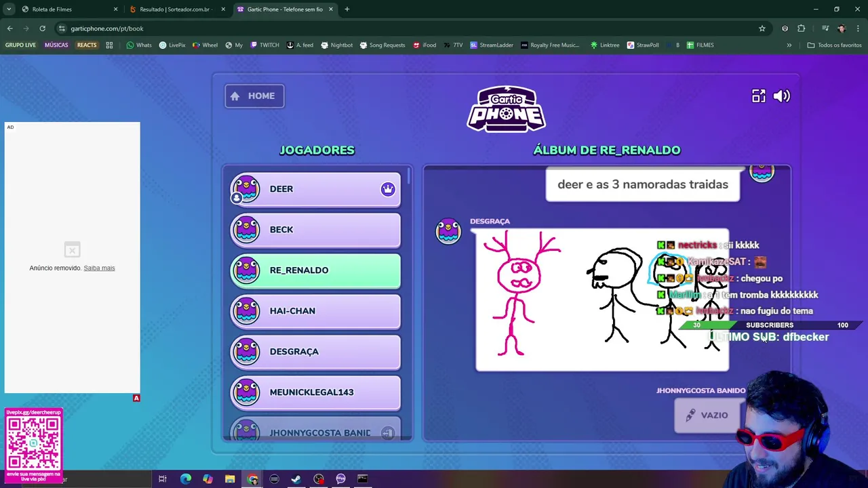
Task: Open Steam from the taskbar
Action: tap(296, 479)
